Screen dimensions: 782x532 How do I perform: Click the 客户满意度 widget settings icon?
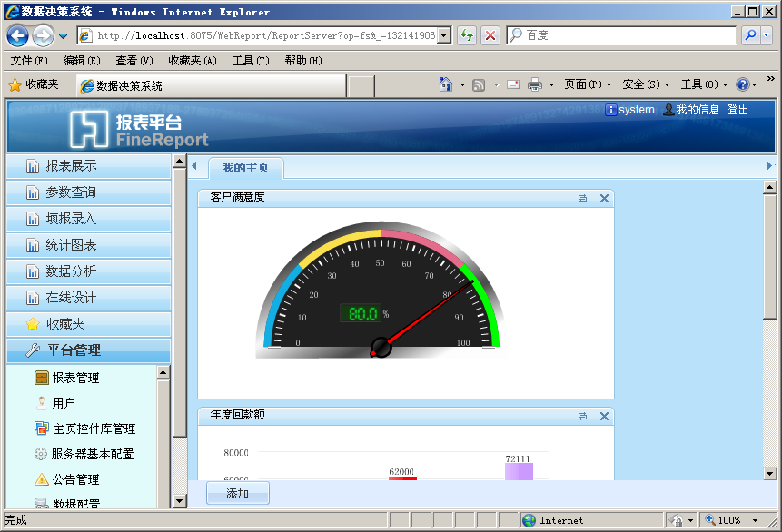[582, 199]
